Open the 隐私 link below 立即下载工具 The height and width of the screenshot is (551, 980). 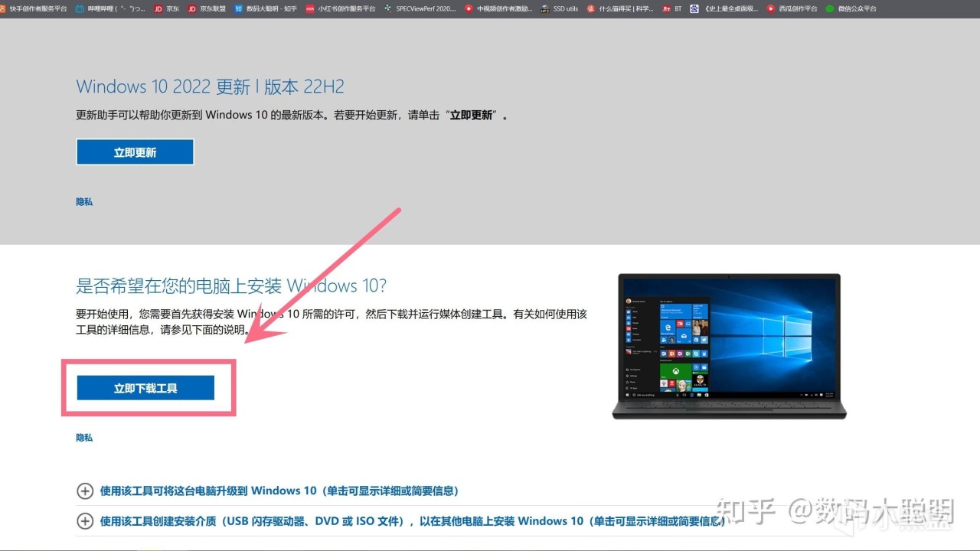click(x=84, y=438)
